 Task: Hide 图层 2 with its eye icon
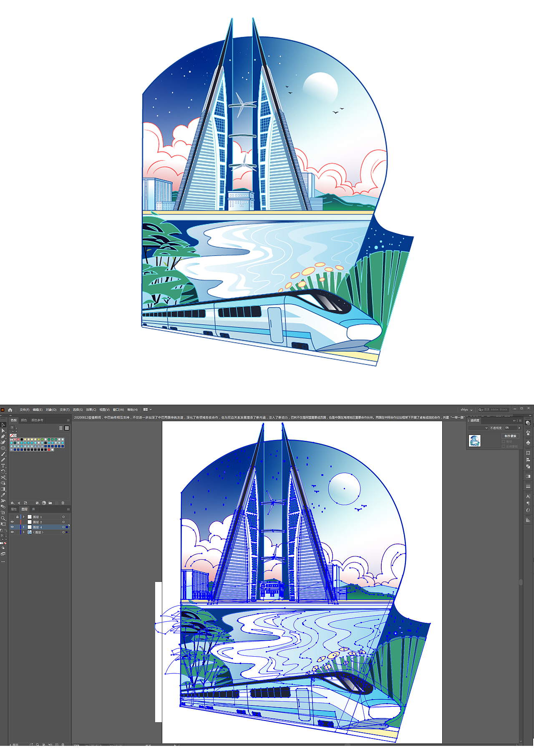coord(12,522)
